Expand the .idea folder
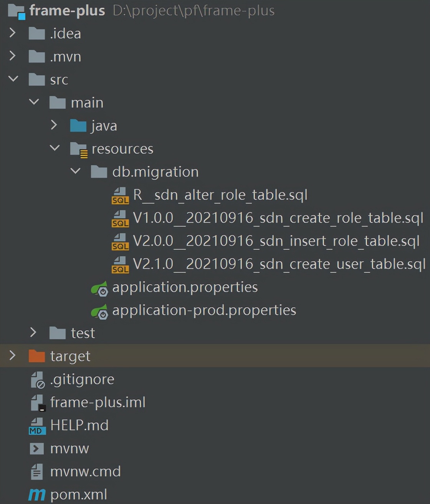Screen dimensions: 430x504 coord(12,33)
